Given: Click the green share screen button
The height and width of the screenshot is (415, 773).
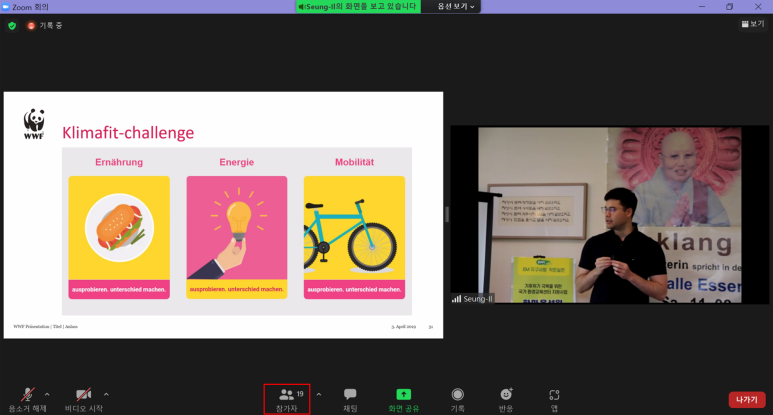Looking at the screenshot, I should point(403,400).
